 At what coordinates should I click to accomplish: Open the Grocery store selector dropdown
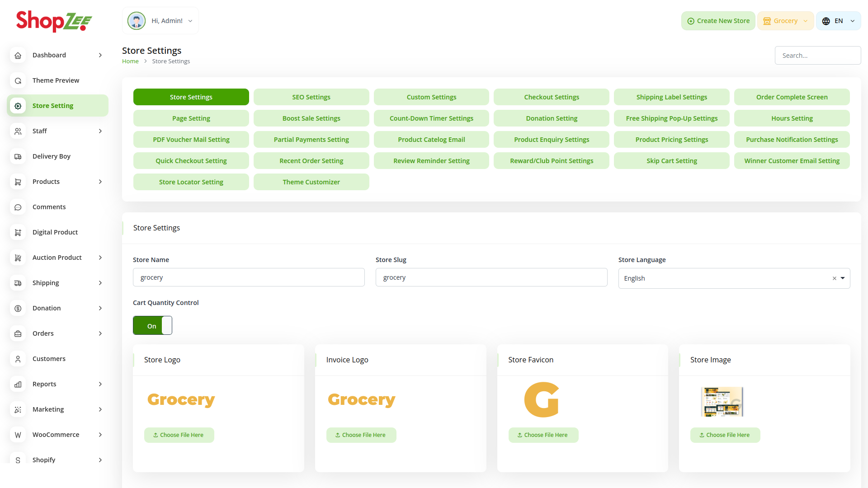[785, 21]
